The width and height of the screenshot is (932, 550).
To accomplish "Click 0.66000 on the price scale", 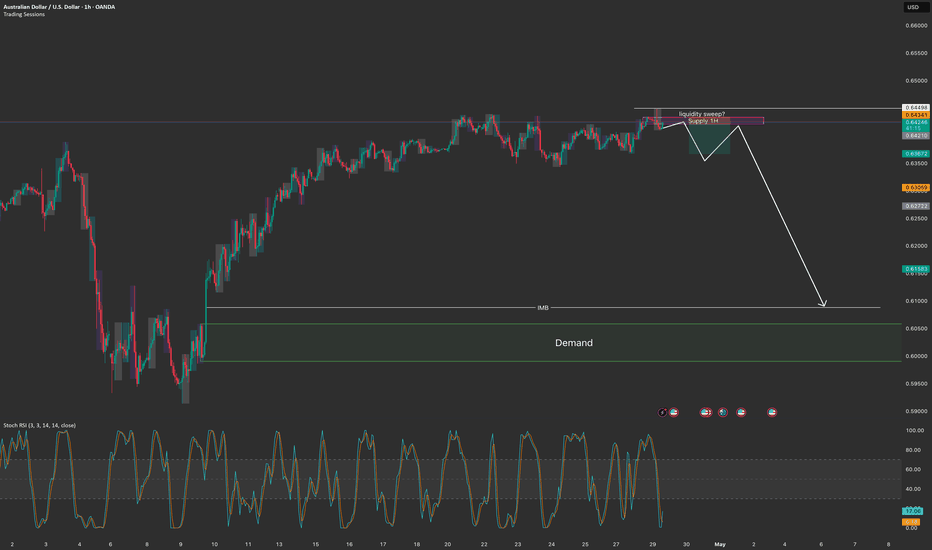I will click(x=916, y=26).
